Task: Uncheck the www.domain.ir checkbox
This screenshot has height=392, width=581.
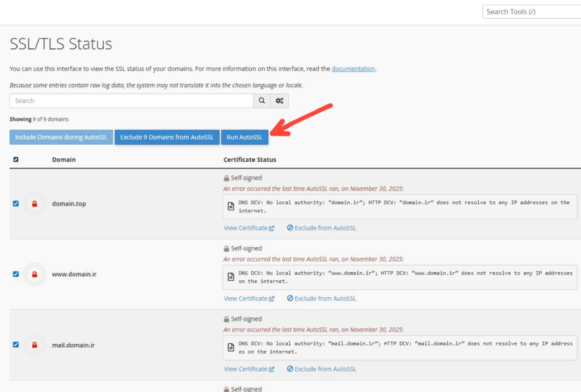Action: pos(16,274)
